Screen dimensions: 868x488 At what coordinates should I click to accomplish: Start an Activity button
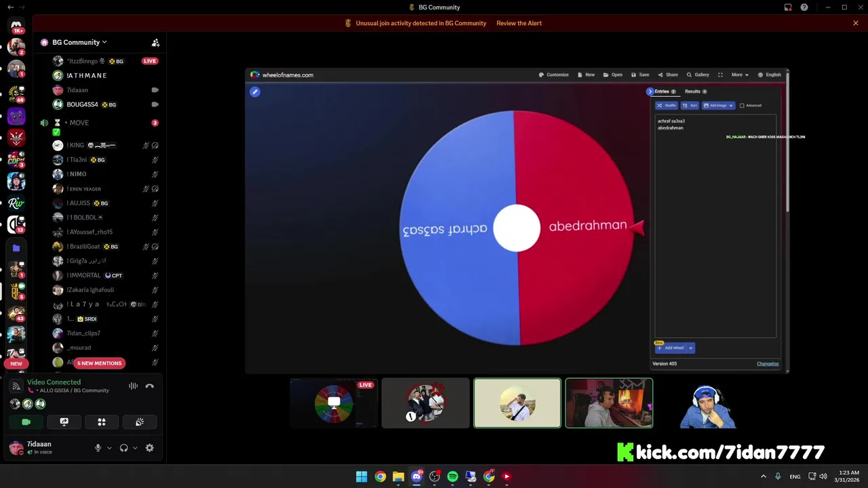(x=102, y=422)
